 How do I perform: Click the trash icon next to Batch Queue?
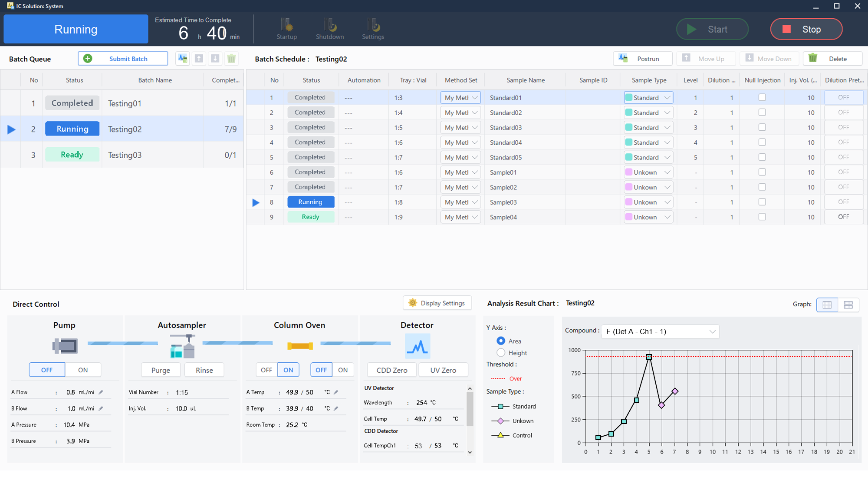(231, 58)
